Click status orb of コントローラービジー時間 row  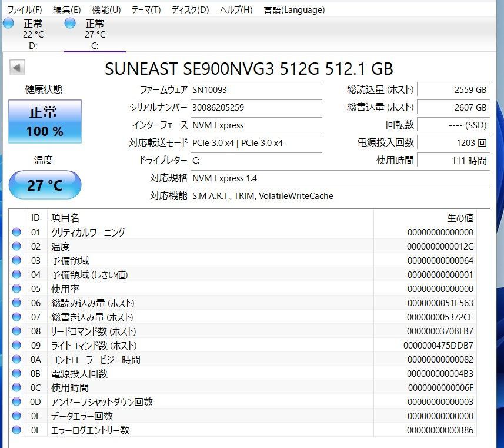(x=16, y=360)
